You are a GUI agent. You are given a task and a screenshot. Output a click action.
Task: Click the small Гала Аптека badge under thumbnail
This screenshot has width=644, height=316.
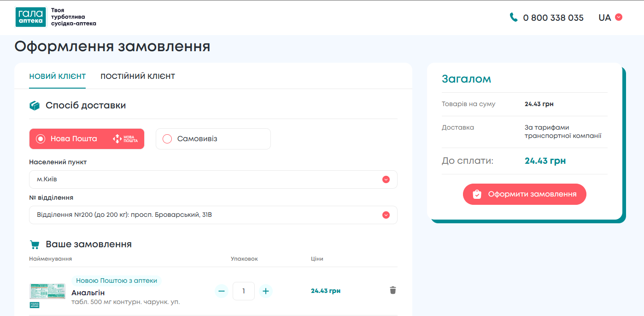click(35, 305)
